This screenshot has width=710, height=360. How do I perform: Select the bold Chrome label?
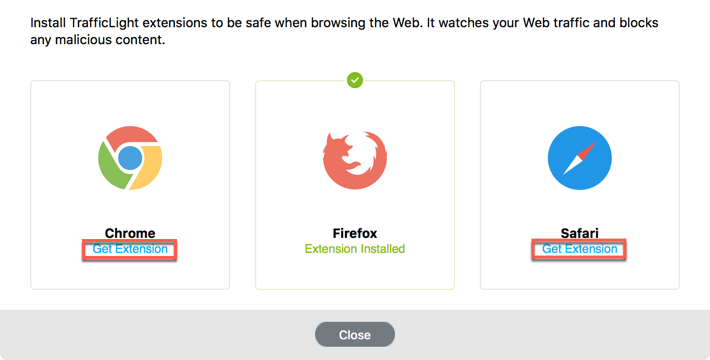(130, 233)
